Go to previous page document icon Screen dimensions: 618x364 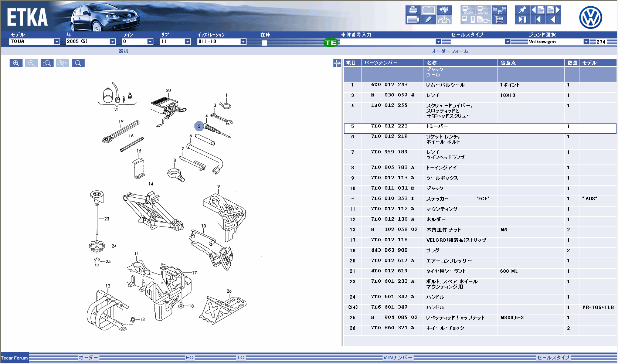(x=538, y=10)
